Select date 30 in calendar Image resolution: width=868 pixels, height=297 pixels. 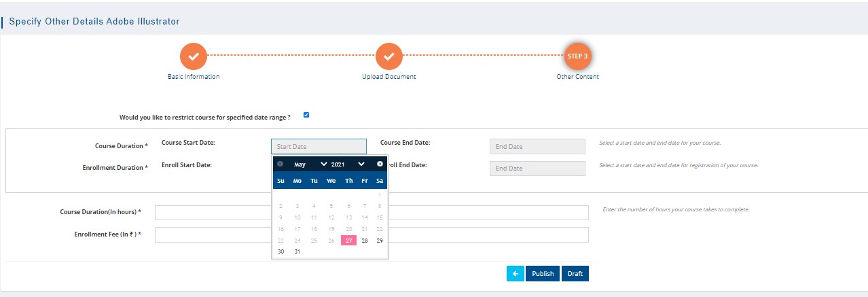pyautogui.click(x=281, y=251)
